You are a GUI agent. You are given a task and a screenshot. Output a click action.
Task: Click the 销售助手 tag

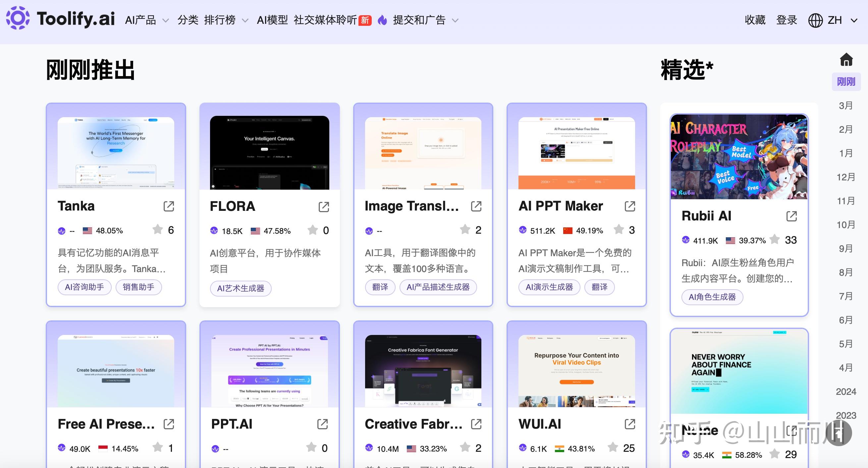point(138,287)
